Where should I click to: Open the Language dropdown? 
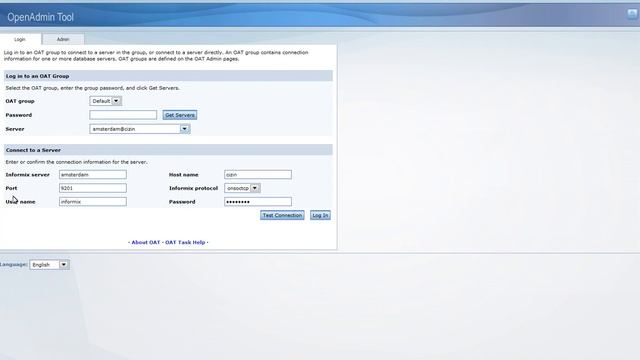(x=49, y=264)
